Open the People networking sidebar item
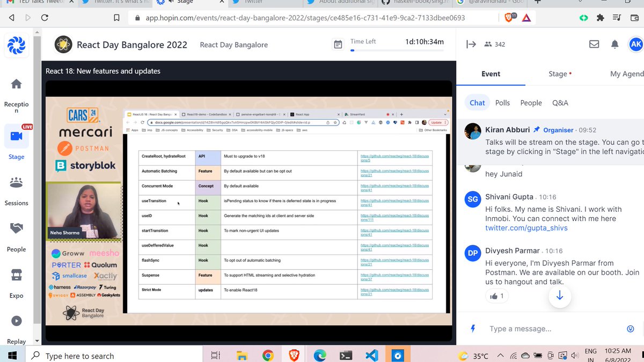This screenshot has height=362, width=644. tap(16, 237)
